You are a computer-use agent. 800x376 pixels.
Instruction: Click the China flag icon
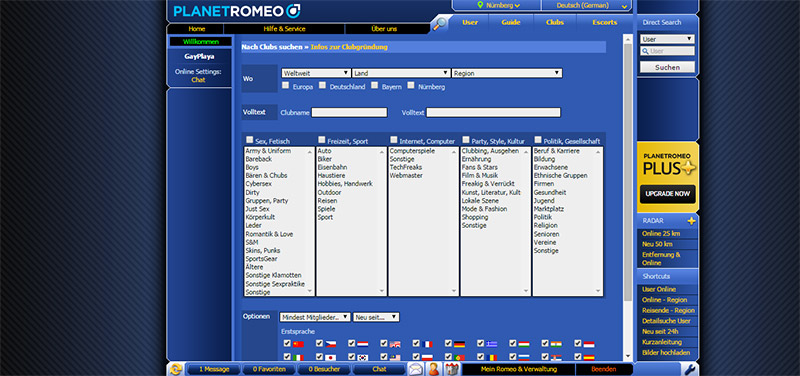pyautogui.click(x=298, y=344)
